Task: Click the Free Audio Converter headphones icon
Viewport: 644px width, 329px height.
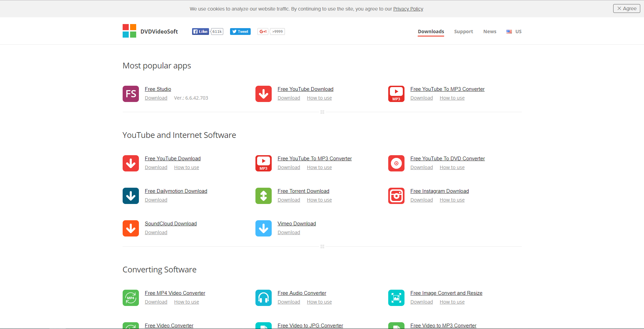Action: [263, 298]
